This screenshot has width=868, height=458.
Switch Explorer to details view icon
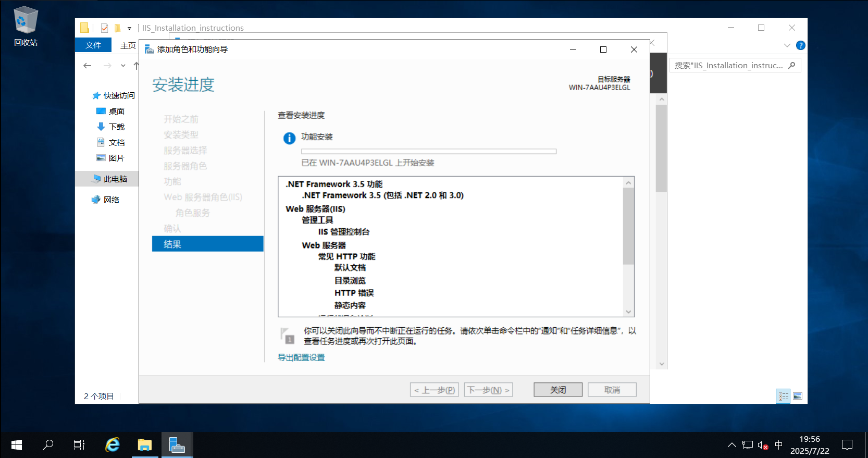(x=783, y=397)
